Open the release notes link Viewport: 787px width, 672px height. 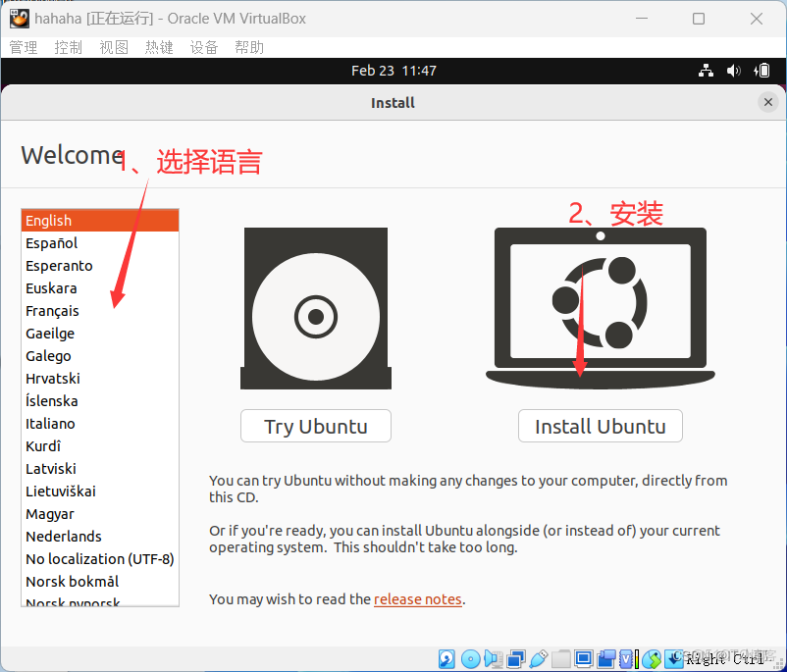tap(418, 598)
